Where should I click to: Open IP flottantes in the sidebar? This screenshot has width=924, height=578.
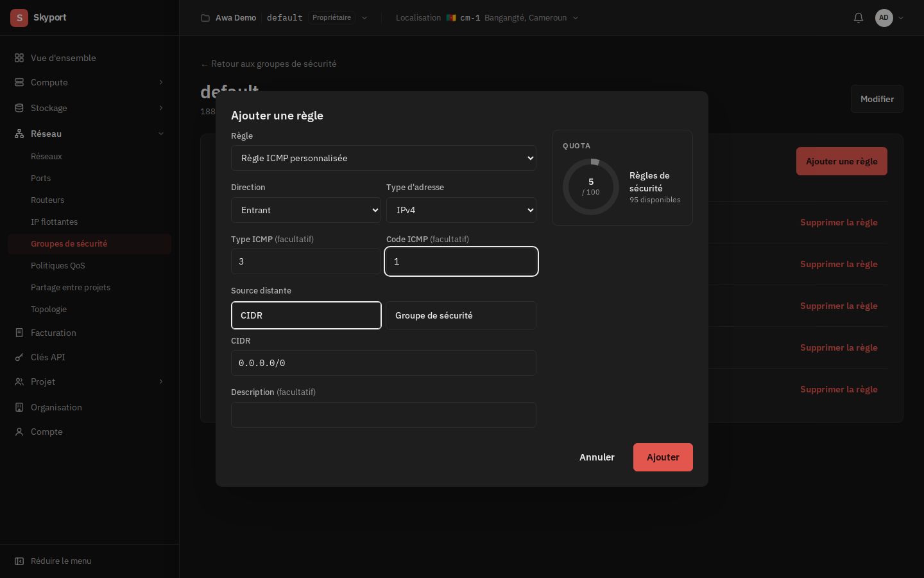[x=54, y=222]
